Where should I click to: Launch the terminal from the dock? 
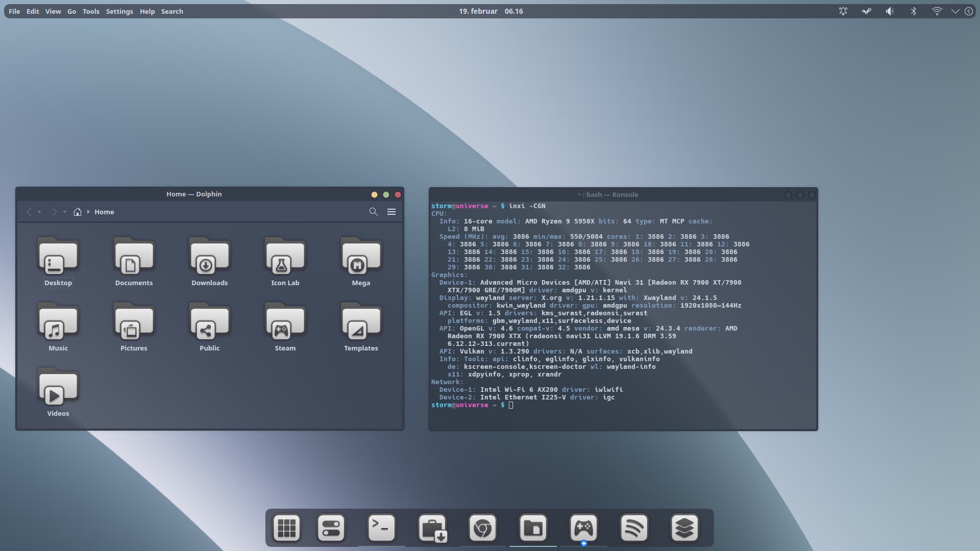point(381,528)
